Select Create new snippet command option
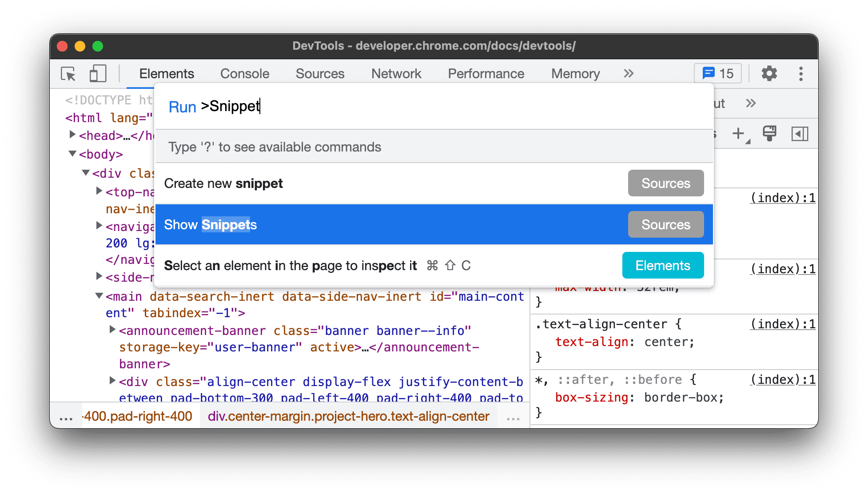This screenshot has width=868, height=494. [x=225, y=183]
